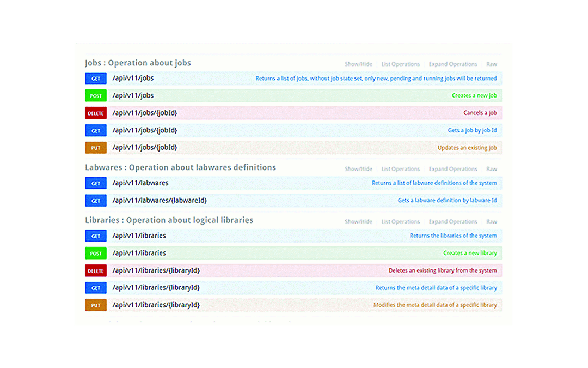Click the 'Cancels a job' description
Screen dimensions: 588x368
pyautogui.click(x=480, y=113)
